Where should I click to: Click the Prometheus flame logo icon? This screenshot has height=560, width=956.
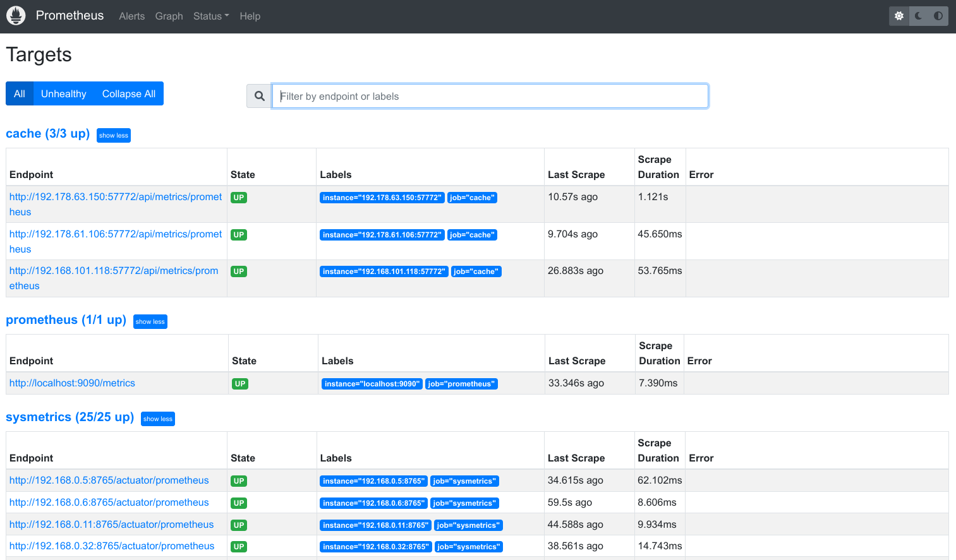pyautogui.click(x=16, y=16)
